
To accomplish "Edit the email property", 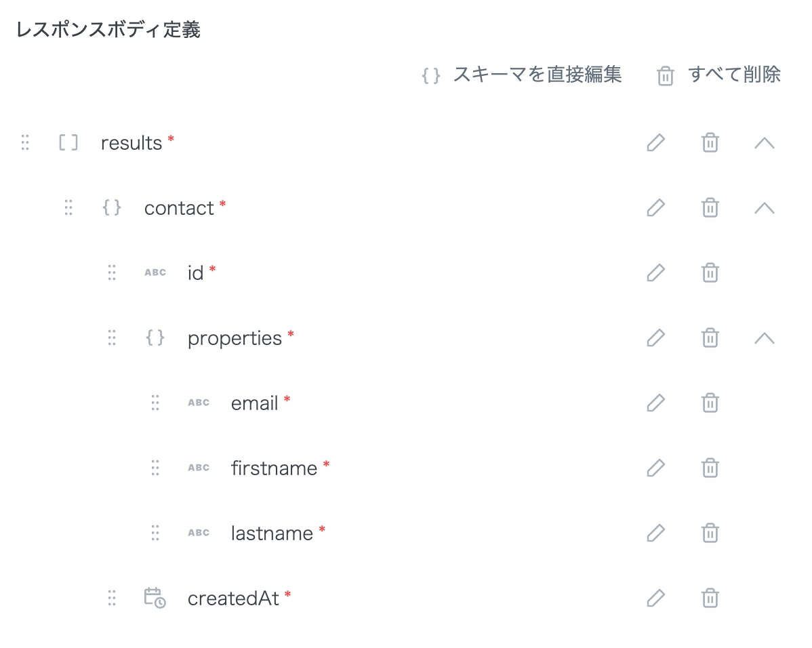I will pyautogui.click(x=655, y=403).
